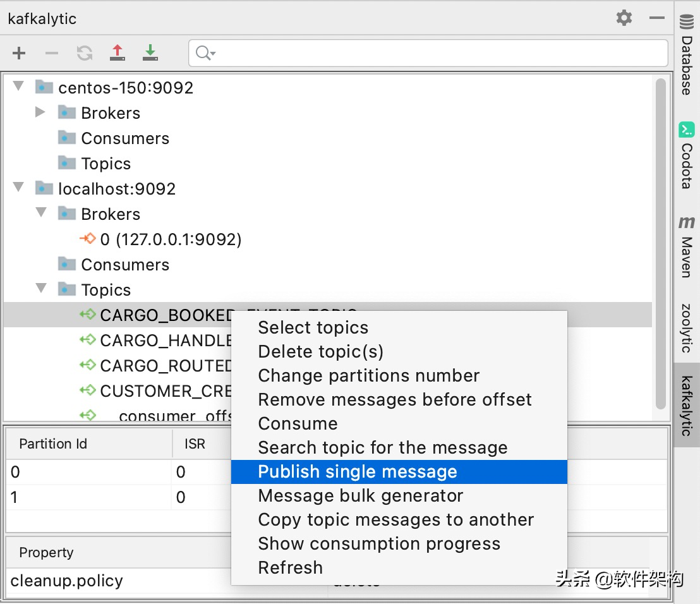
Task: Collapse the localhost:9092 node
Action: 18,187
